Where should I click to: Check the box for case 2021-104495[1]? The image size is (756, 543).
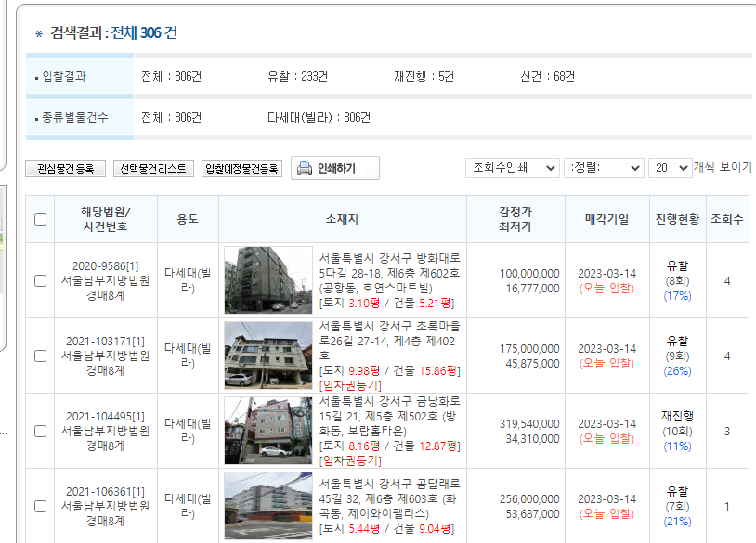tap(41, 432)
